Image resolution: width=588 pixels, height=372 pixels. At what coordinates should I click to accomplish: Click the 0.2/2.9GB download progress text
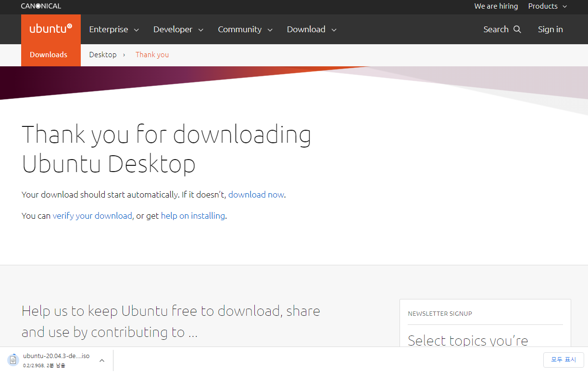(44, 366)
